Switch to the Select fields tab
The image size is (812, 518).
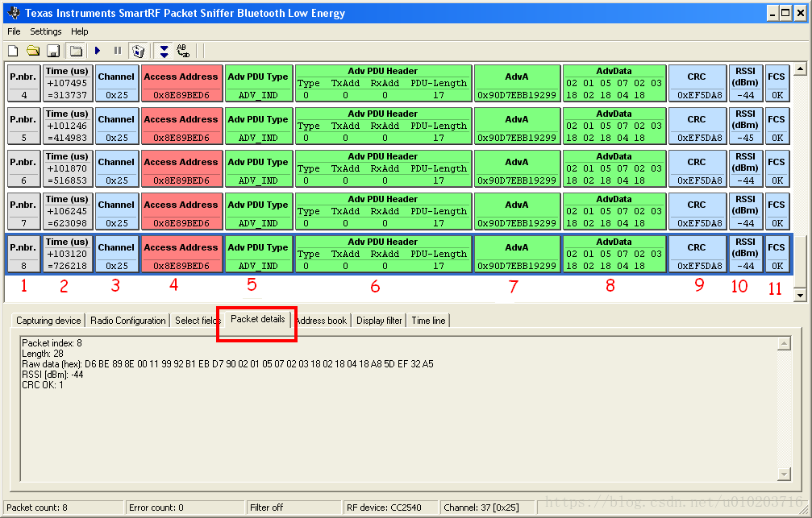tap(198, 321)
